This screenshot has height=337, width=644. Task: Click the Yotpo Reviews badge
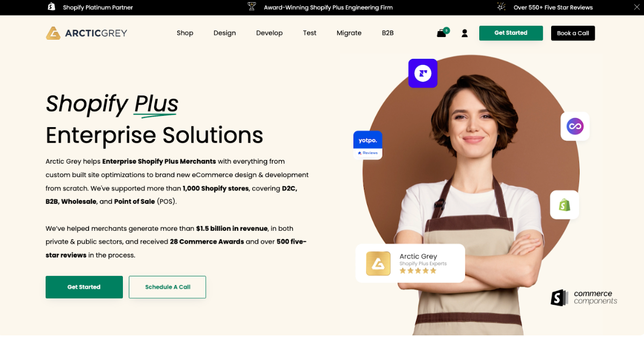368,145
